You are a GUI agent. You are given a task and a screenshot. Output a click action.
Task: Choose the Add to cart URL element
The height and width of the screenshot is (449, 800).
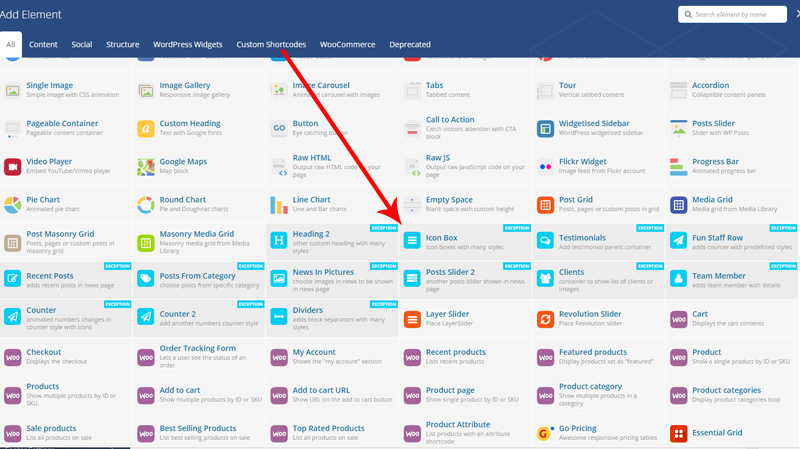pyautogui.click(x=332, y=395)
